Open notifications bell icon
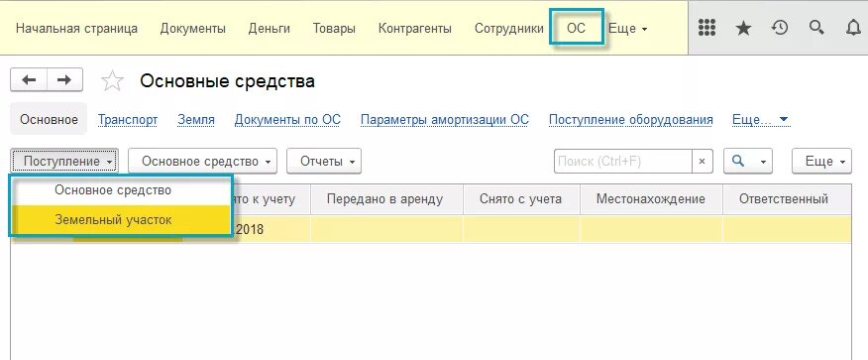This screenshot has width=868, height=360. pos(853,28)
